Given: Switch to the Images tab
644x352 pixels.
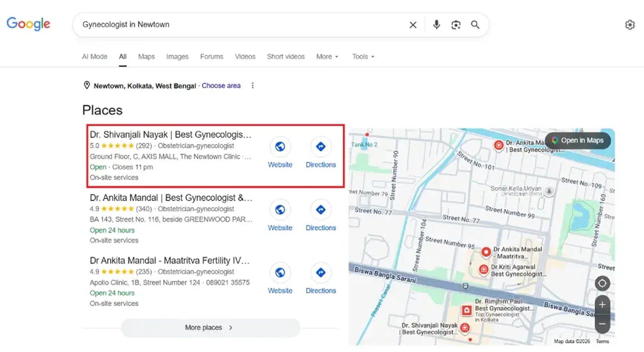Looking at the screenshot, I should pyautogui.click(x=177, y=56).
